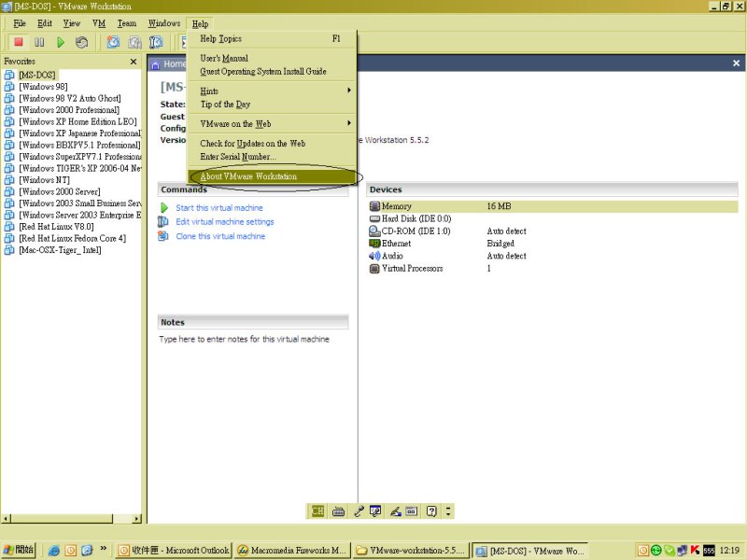Expand the quick launch overflow chevron
The height and width of the screenshot is (560, 747).
[x=103, y=549]
